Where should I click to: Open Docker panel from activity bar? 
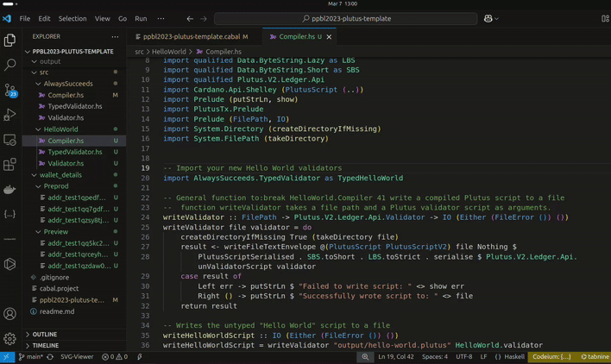(10, 189)
